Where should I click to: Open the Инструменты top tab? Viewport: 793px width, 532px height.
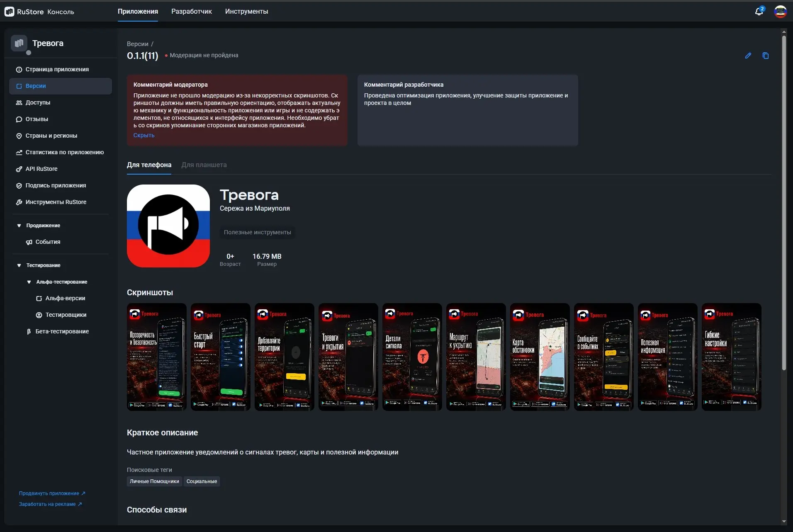click(x=246, y=12)
